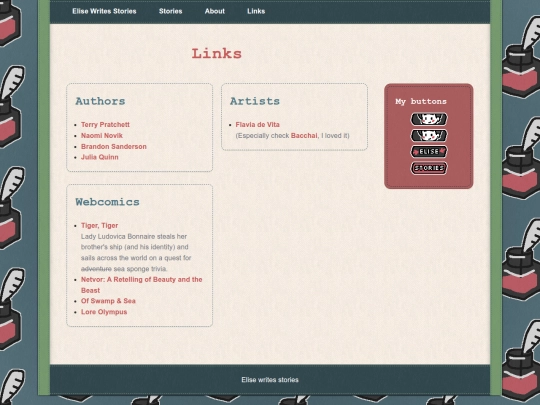The width and height of the screenshot is (540, 405).
Task: Click the ELISE button badge
Action: coord(429,152)
